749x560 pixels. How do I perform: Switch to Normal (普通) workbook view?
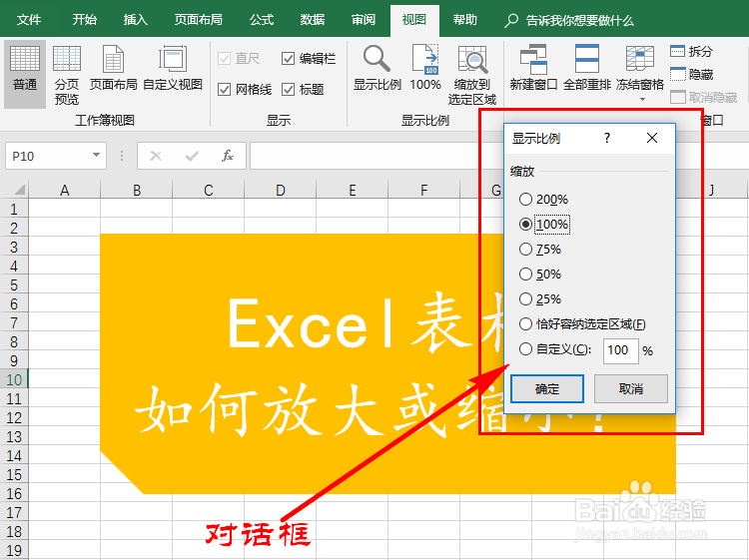25,74
